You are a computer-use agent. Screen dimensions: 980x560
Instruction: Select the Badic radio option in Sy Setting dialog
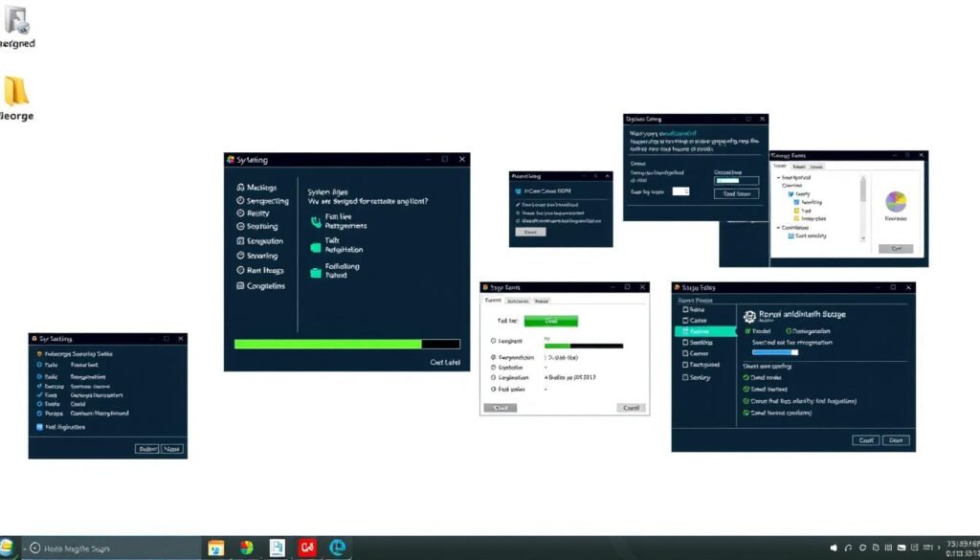(x=39, y=377)
